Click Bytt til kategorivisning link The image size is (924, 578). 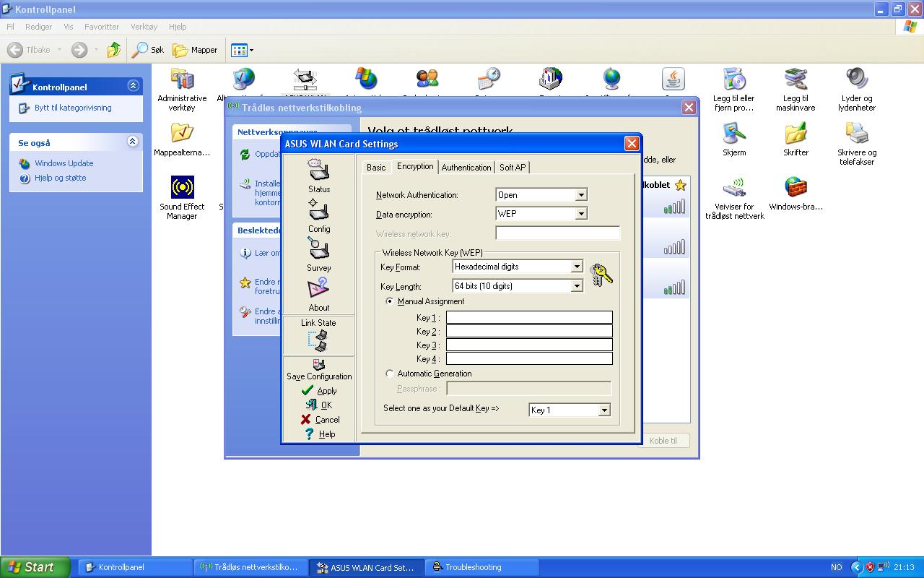pos(73,108)
